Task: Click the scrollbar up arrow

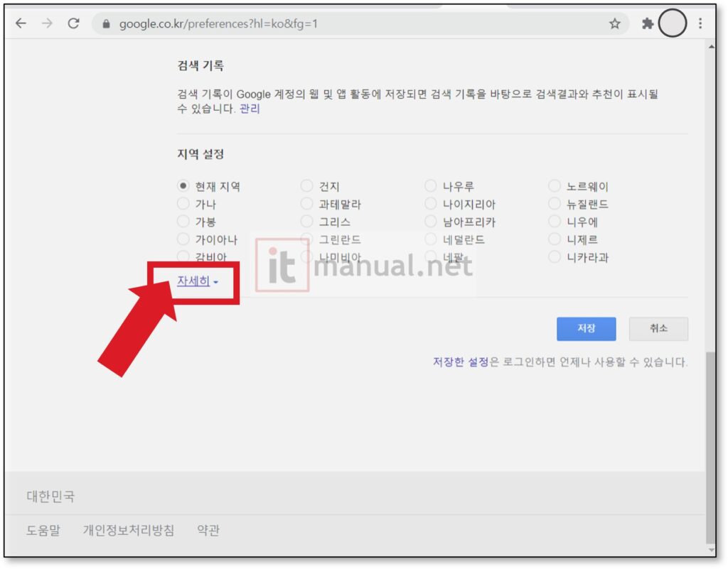Action: coord(711,46)
